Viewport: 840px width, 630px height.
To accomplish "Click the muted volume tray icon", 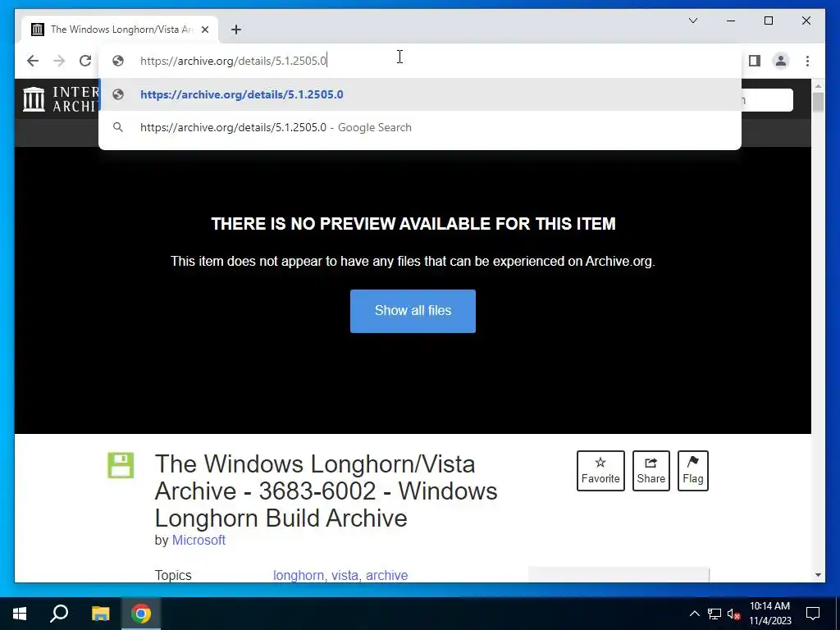I will pyautogui.click(x=733, y=614).
